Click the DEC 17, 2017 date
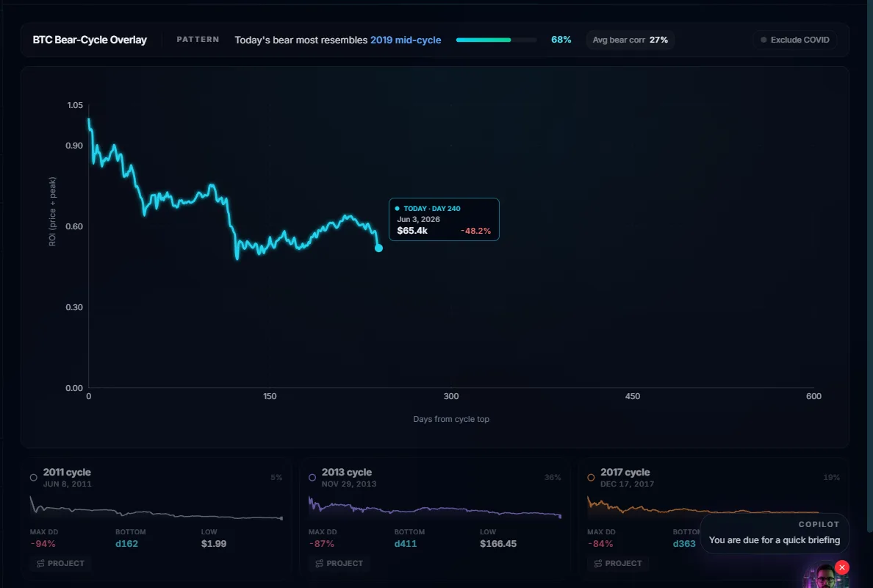The width and height of the screenshot is (873, 588). click(627, 484)
